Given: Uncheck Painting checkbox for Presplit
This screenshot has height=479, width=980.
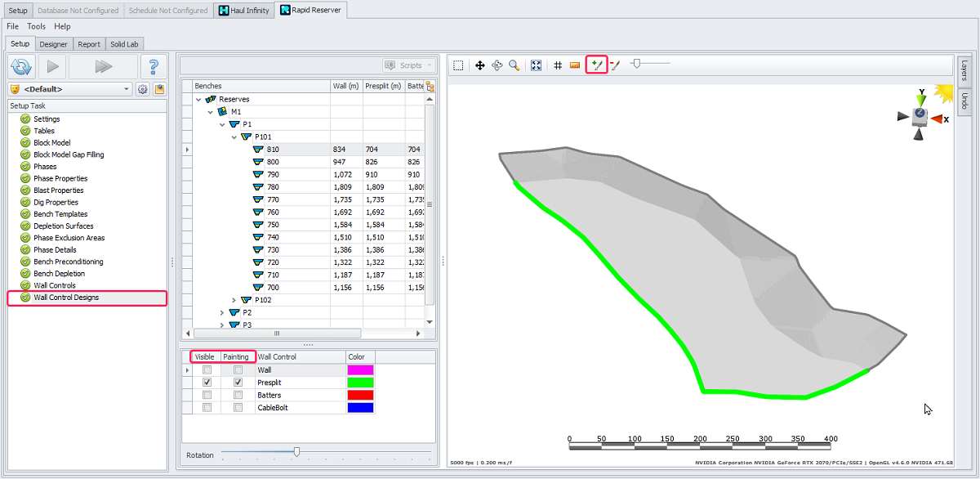Looking at the screenshot, I should pyautogui.click(x=238, y=383).
